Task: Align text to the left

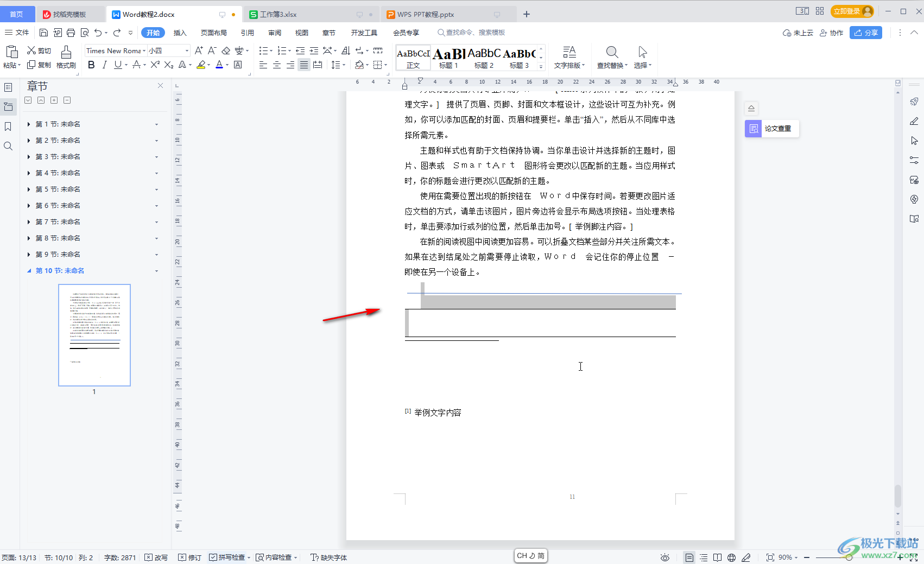Action: pos(263,65)
